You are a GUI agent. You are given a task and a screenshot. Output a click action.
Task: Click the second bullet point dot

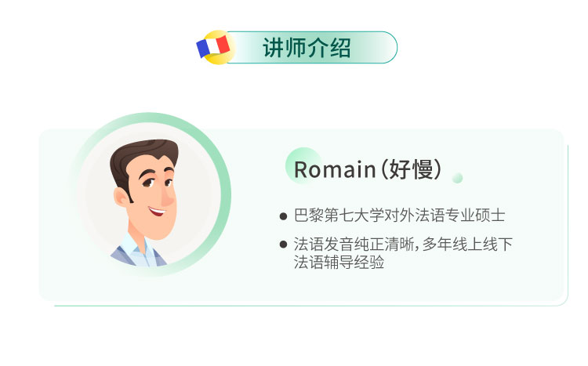[x=283, y=245]
